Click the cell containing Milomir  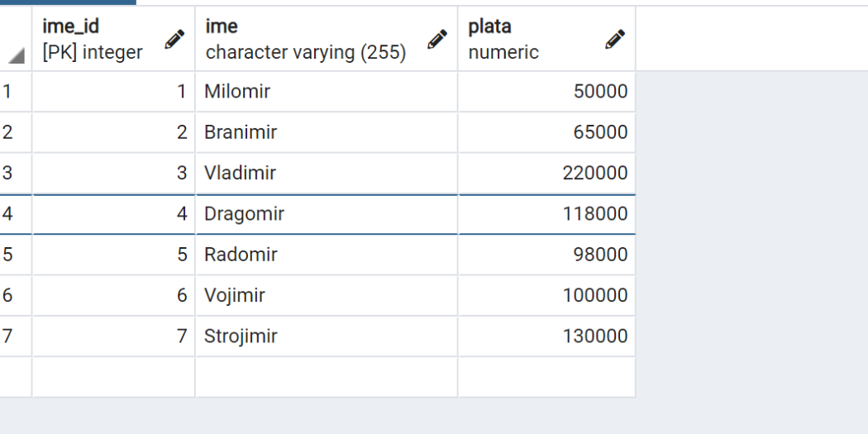tap(327, 91)
